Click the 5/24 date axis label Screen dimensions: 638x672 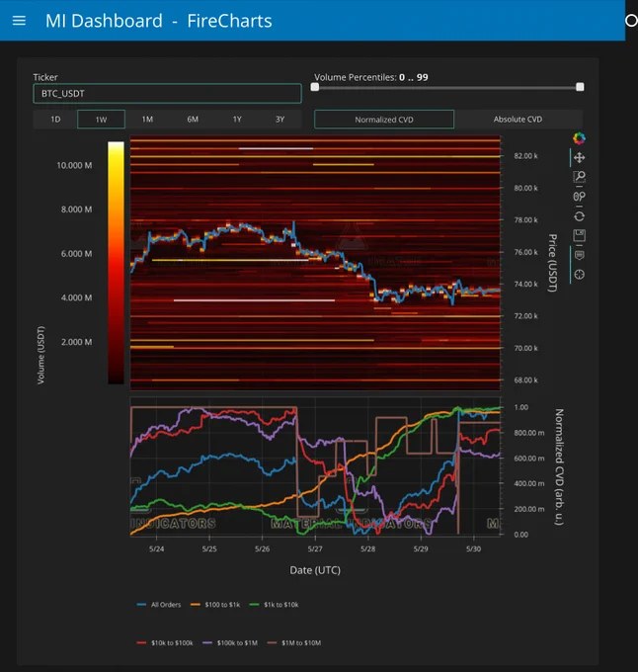coord(156,548)
